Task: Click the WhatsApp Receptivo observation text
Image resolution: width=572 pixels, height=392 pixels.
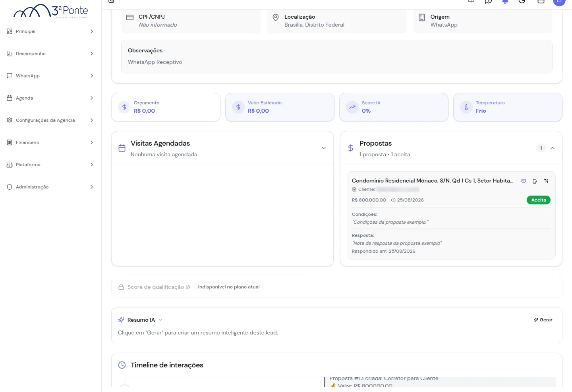Action: pyautogui.click(x=155, y=62)
